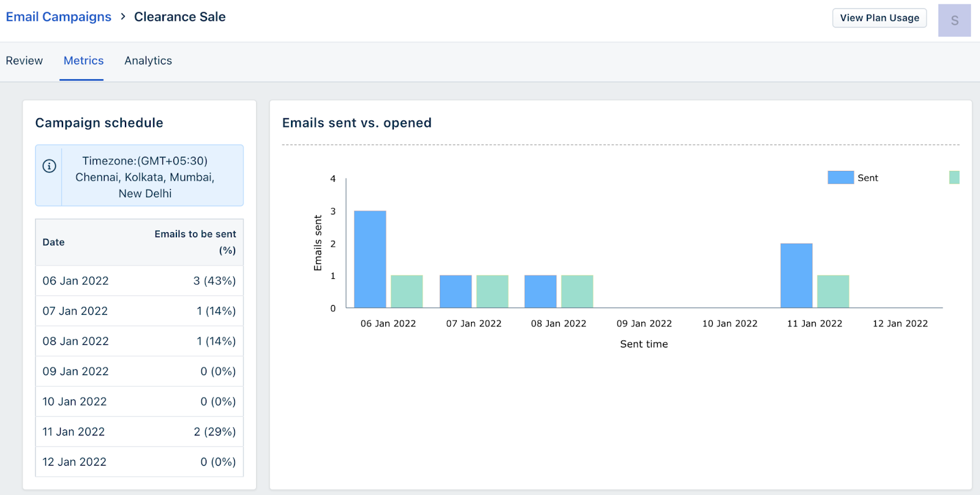Click the Emails sent vs. opened heading
Screen dimensions: 980x495
point(356,123)
